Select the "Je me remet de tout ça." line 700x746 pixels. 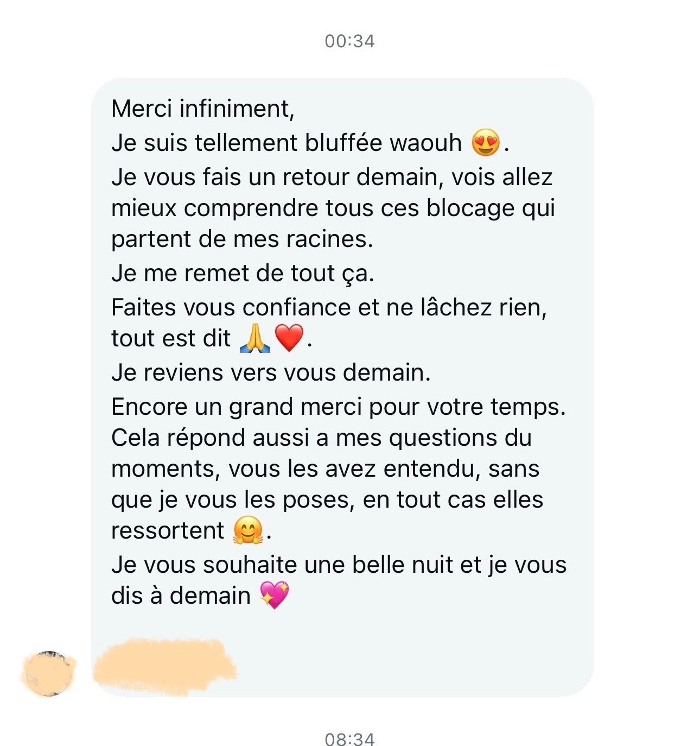(243, 273)
